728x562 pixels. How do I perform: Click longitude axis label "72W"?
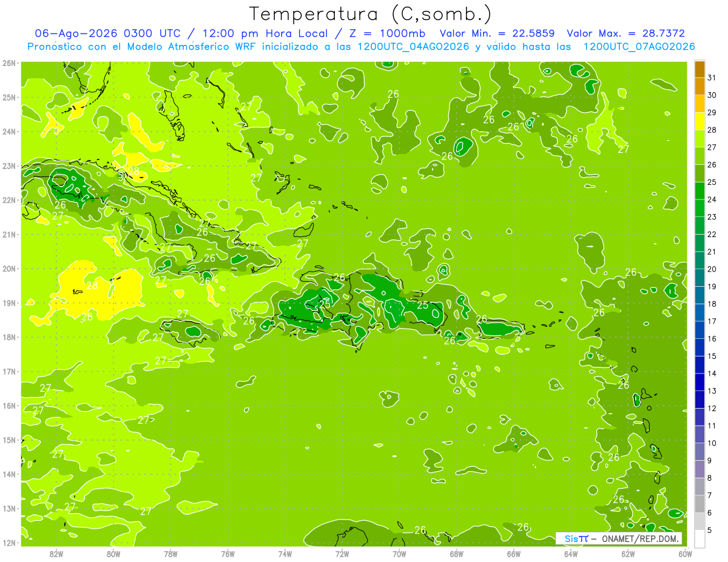click(342, 554)
